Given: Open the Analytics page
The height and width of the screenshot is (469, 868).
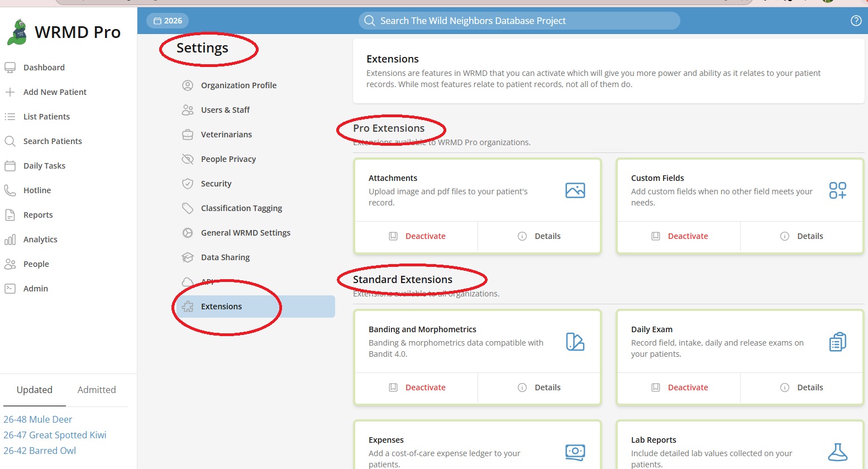Looking at the screenshot, I should [40, 240].
